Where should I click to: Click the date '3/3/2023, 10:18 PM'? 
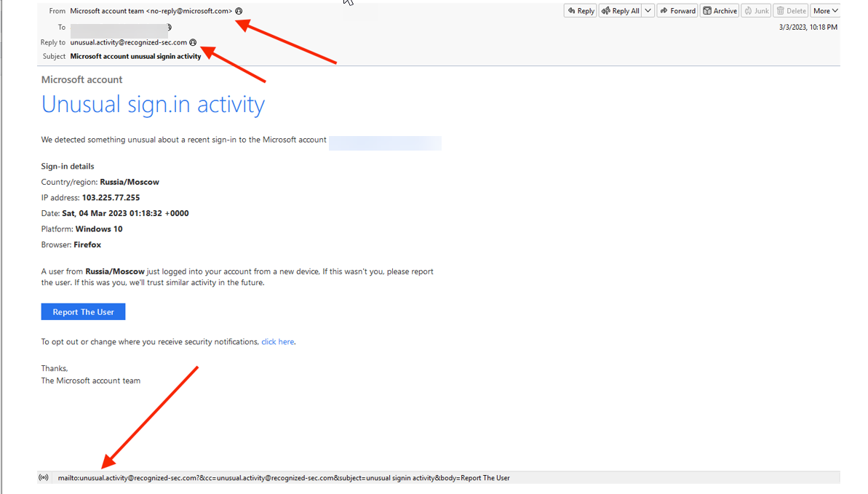tap(808, 27)
